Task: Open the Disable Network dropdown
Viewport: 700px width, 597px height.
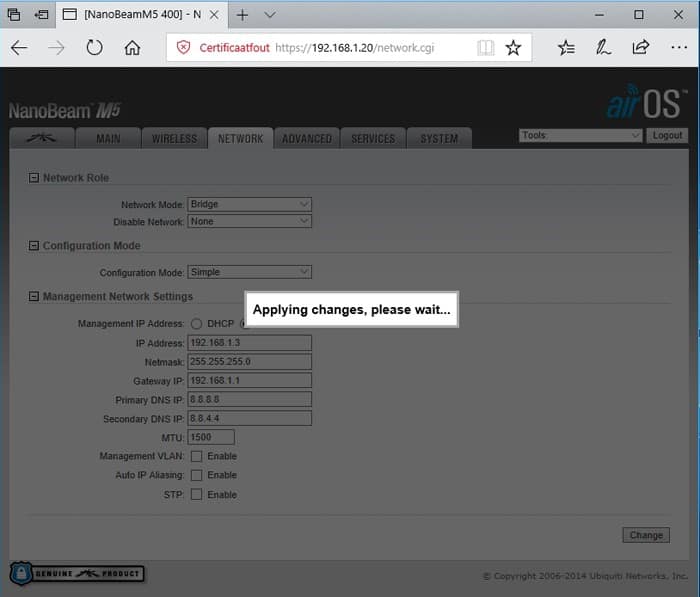Action: pos(249,221)
